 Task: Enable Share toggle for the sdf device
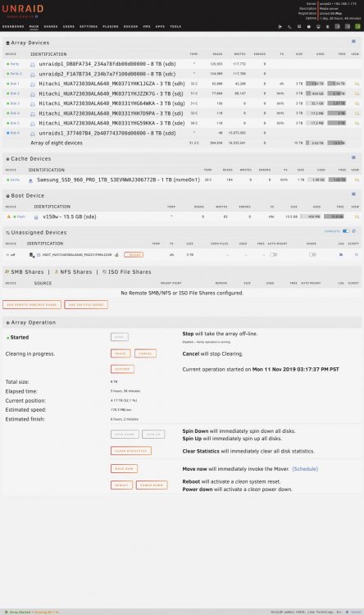click(x=312, y=254)
